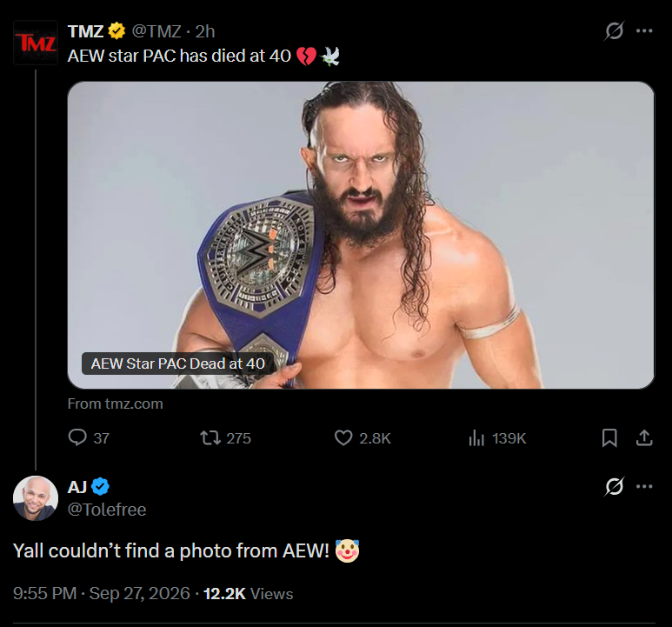Open TMZ profile avatar
The width and height of the screenshot is (672, 627).
36,43
